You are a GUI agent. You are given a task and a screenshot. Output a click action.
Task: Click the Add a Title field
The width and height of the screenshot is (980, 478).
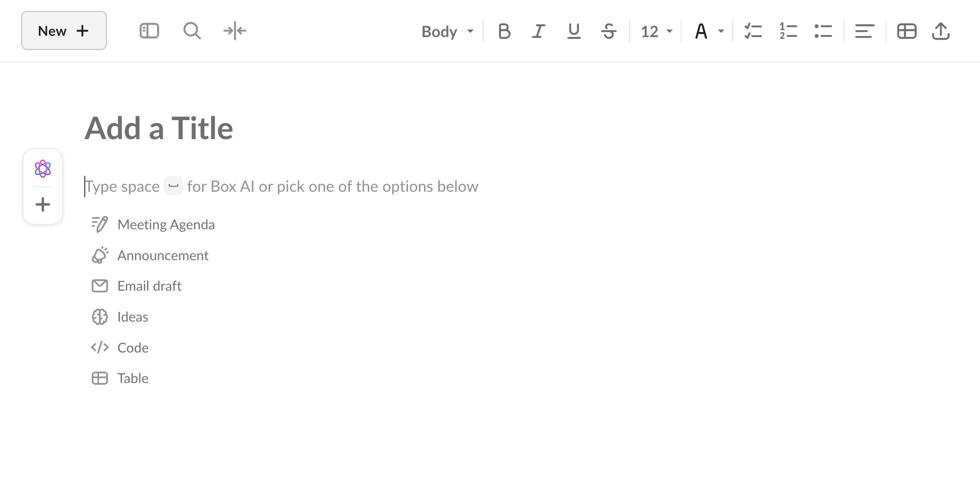[x=159, y=128]
